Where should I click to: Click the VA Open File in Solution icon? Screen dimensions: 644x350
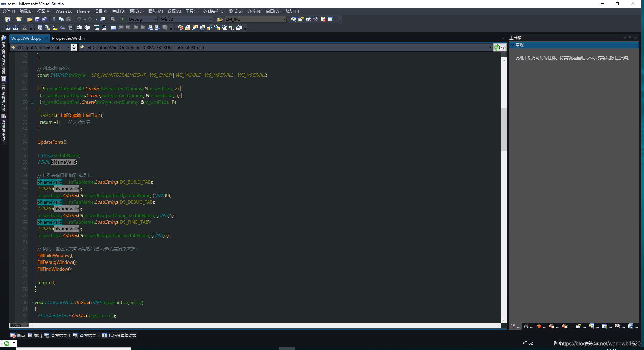(188, 28)
